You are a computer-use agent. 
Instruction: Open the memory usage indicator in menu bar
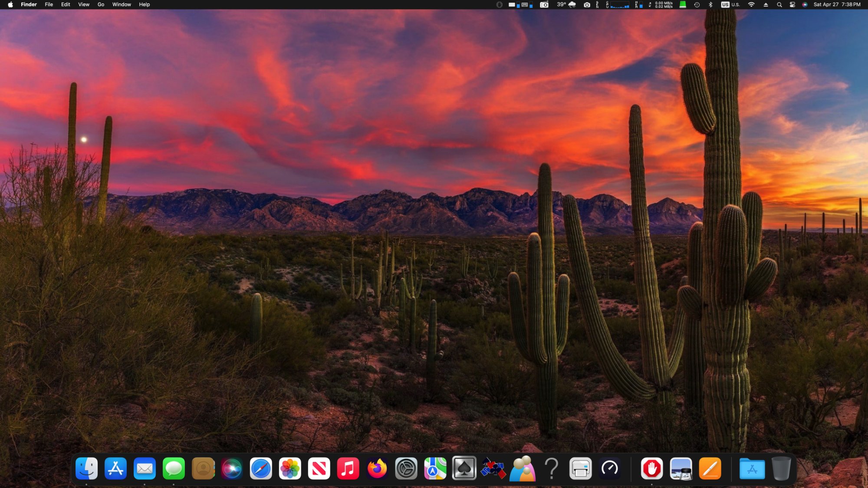coord(638,4)
